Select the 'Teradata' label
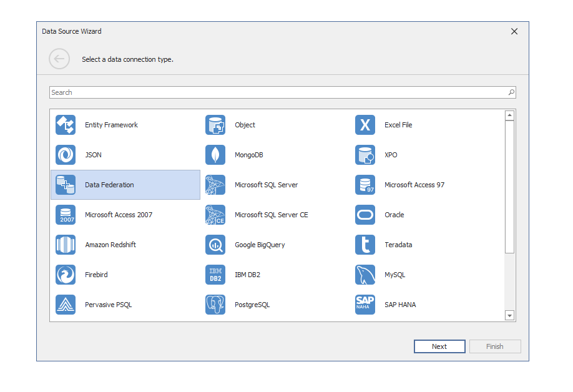The height and width of the screenshot is (392, 573). click(x=398, y=245)
